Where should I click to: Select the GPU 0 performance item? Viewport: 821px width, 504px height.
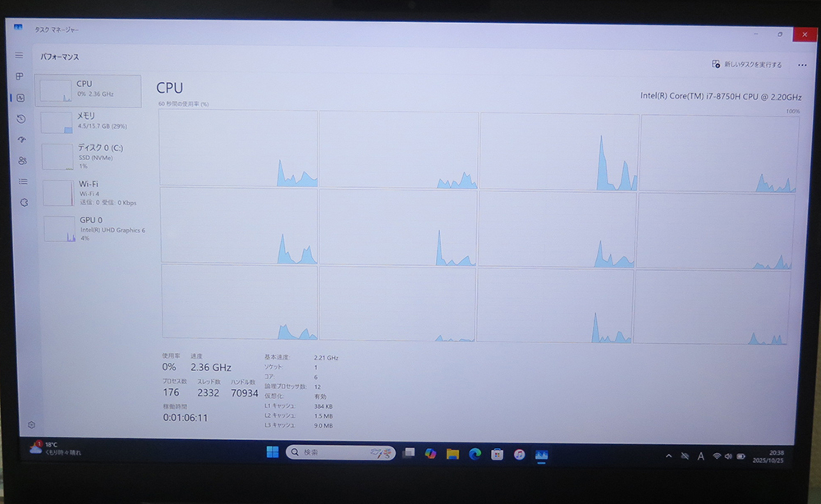click(94, 229)
